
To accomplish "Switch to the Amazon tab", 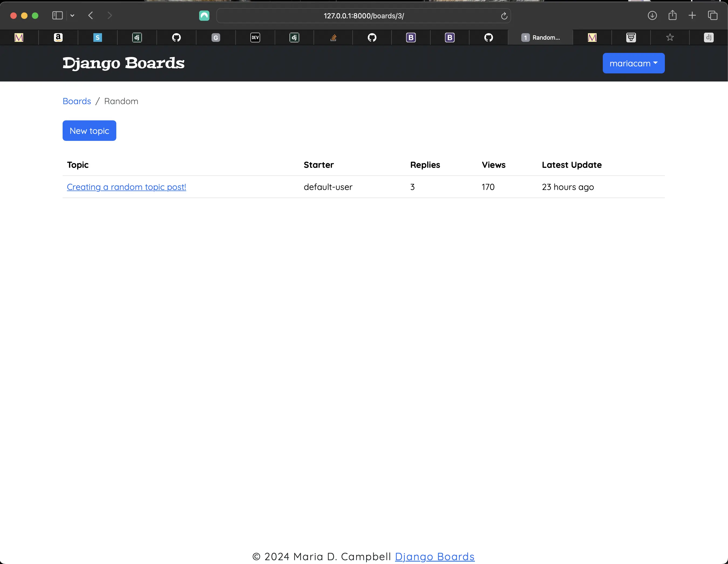I will tap(58, 37).
